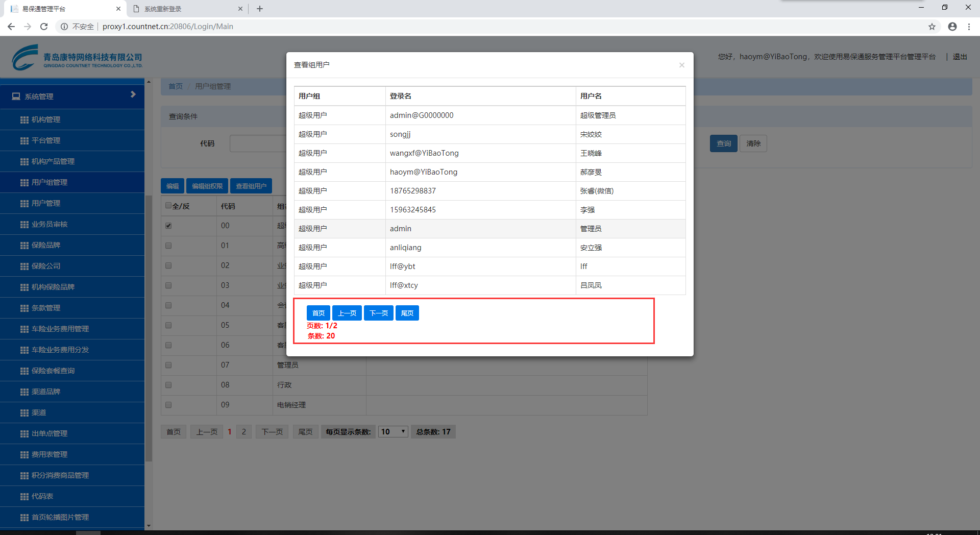
Task: Click the 系统管理 monitor icon
Action: [16, 96]
